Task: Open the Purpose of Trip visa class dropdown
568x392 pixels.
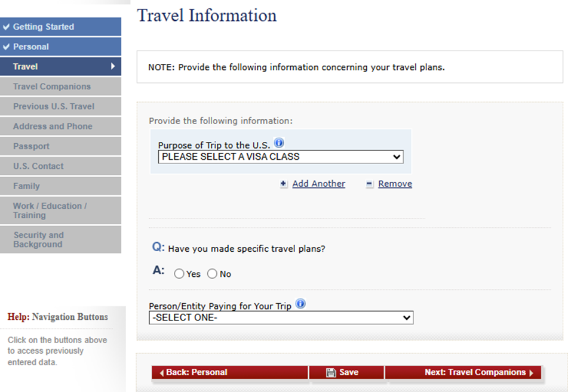Action: [281, 157]
